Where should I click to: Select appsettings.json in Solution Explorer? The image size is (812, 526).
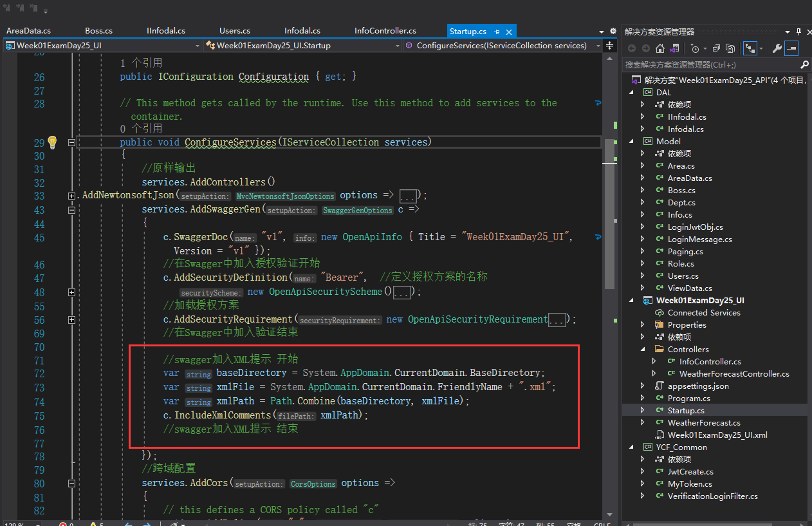click(698, 386)
